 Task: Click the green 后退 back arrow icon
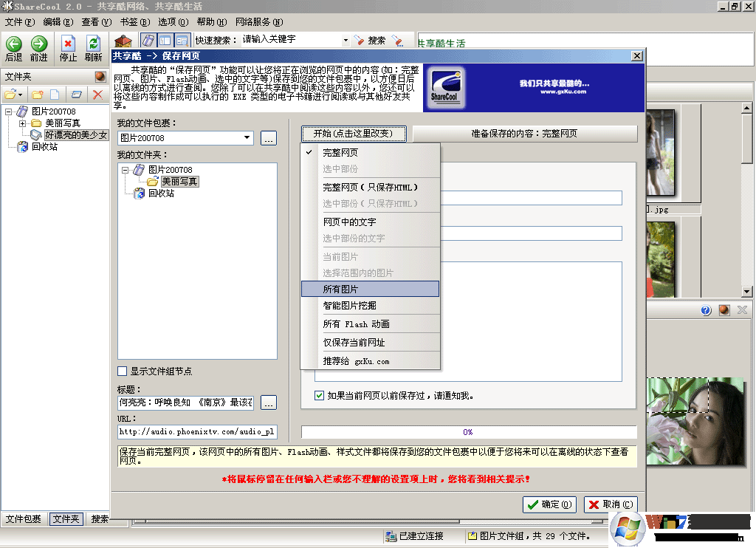13,44
